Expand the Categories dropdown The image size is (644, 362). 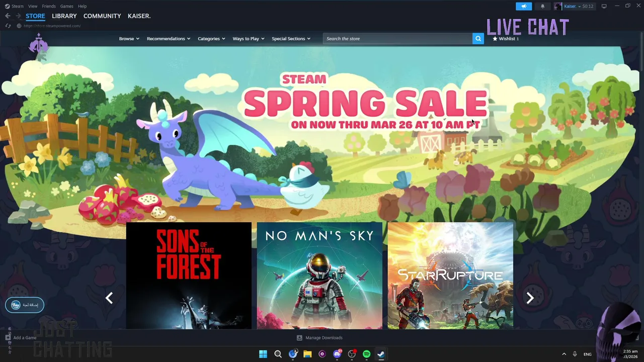pyautogui.click(x=211, y=39)
